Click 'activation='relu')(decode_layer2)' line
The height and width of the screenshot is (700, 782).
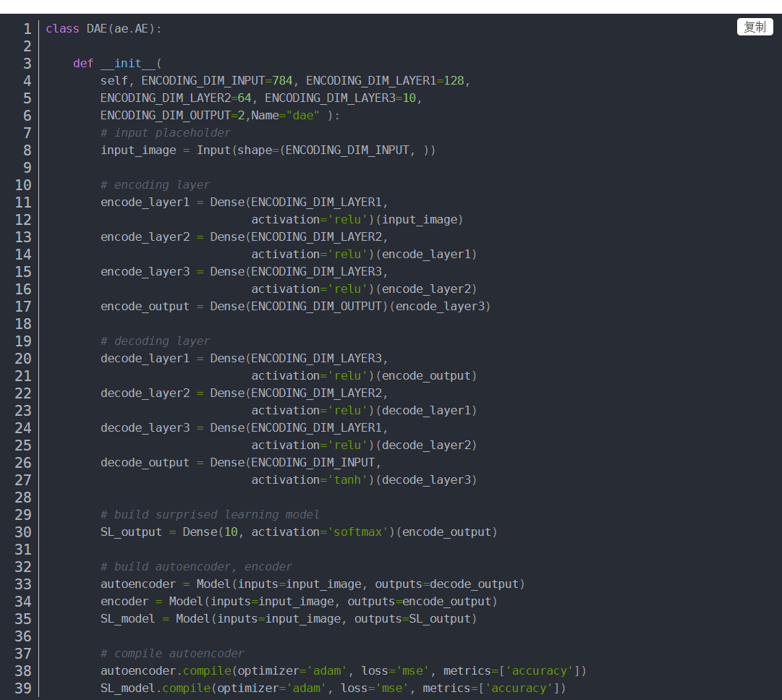364,445
